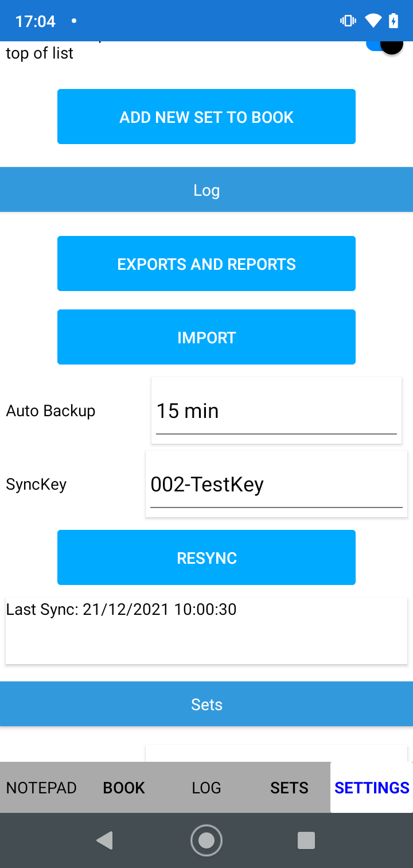Click the SyncKey input field
This screenshot has width=413, height=868.
[x=276, y=483]
